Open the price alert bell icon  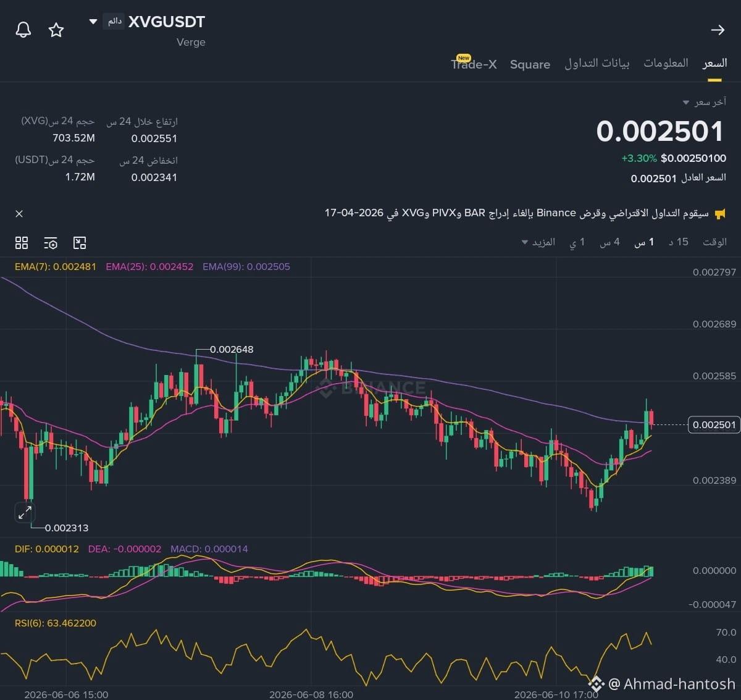point(23,30)
